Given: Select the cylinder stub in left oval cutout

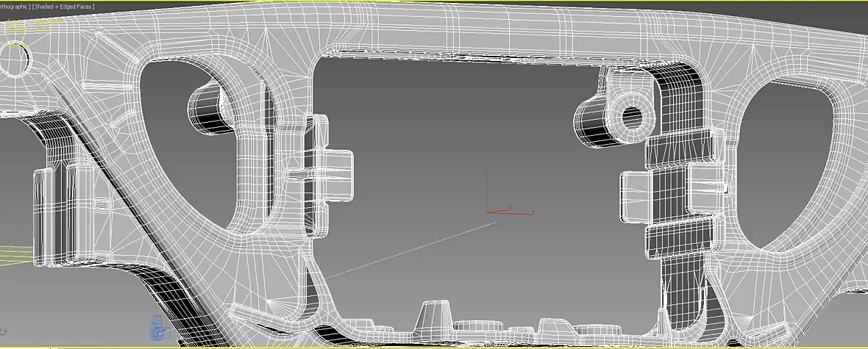Looking at the screenshot, I should tap(209, 108).
